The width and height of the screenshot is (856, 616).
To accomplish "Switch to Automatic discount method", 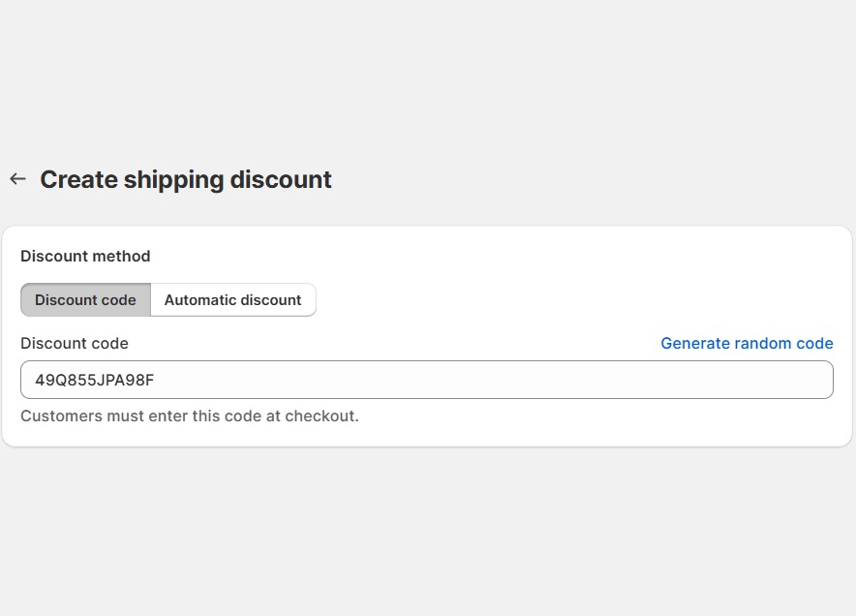I will tap(232, 300).
